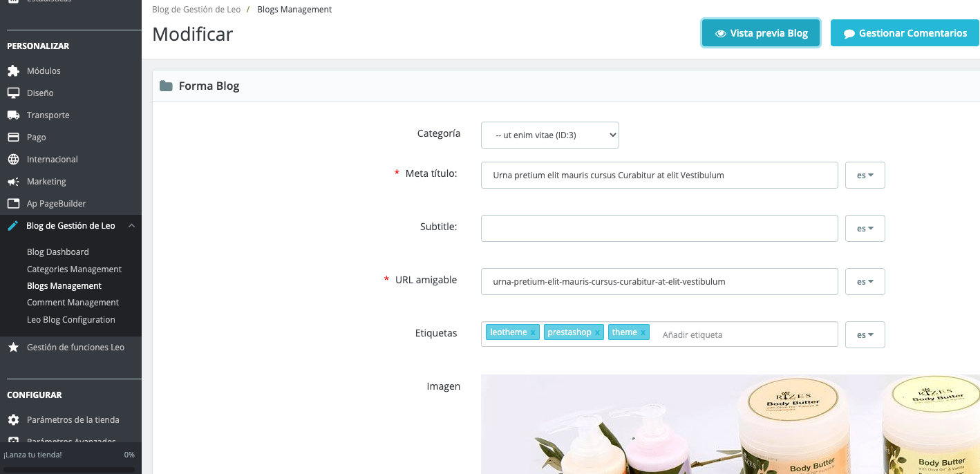The height and width of the screenshot is (474, 980).
Task: Focus the Meta título input field
Action: [659, 176]
